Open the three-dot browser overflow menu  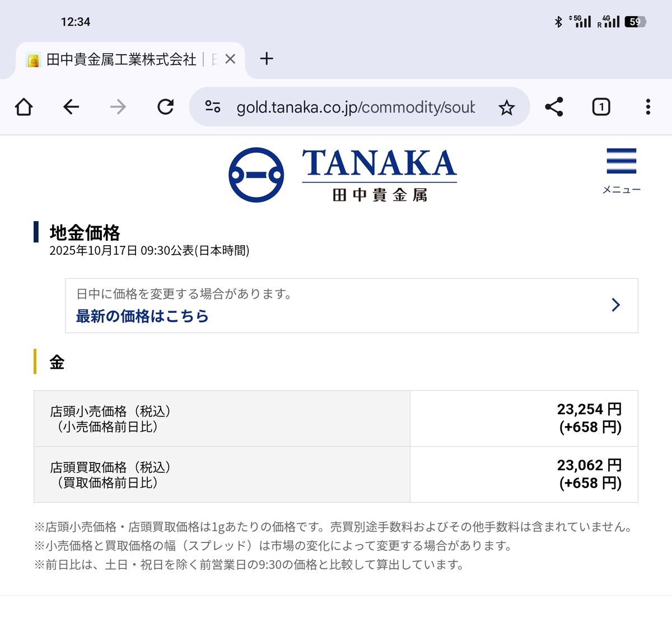click(x=648, y=107)
